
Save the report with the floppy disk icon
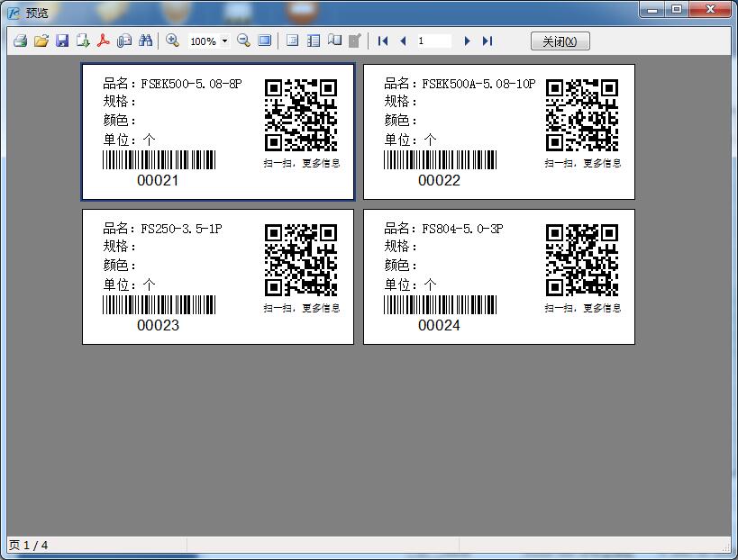pyautogui.click(x=62, y=41)
